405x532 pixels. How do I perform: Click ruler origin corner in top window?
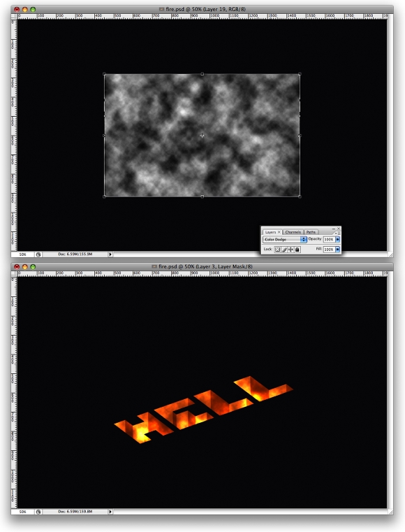tap(14, 16)
